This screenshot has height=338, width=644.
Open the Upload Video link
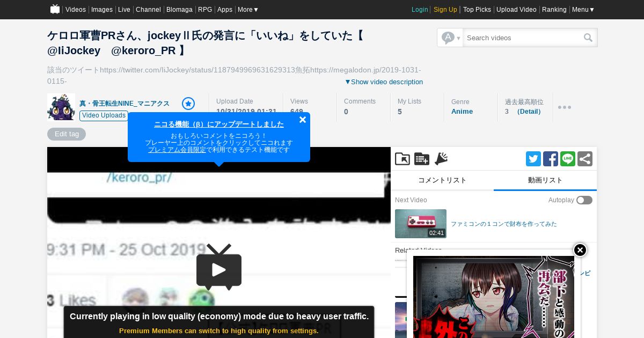point(516,10)
